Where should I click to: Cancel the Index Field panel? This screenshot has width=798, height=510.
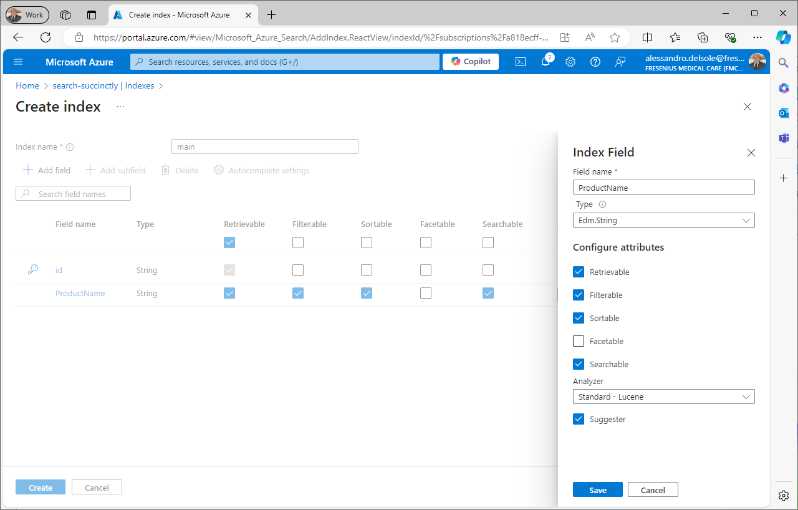tap(652, 490)
